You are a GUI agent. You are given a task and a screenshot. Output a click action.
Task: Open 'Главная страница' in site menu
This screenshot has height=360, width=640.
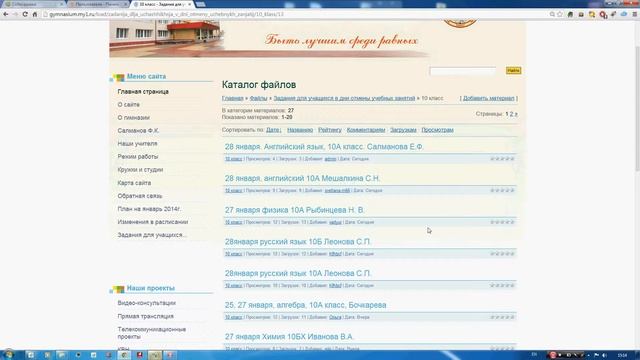(x=143, y=92)
